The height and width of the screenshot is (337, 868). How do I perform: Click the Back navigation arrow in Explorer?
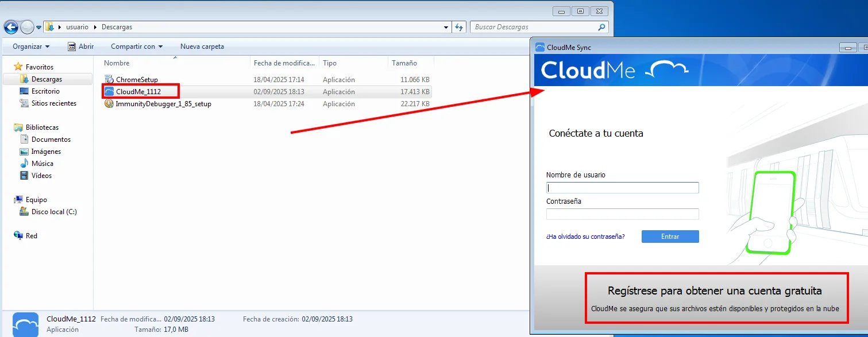(x=11, y=27)
